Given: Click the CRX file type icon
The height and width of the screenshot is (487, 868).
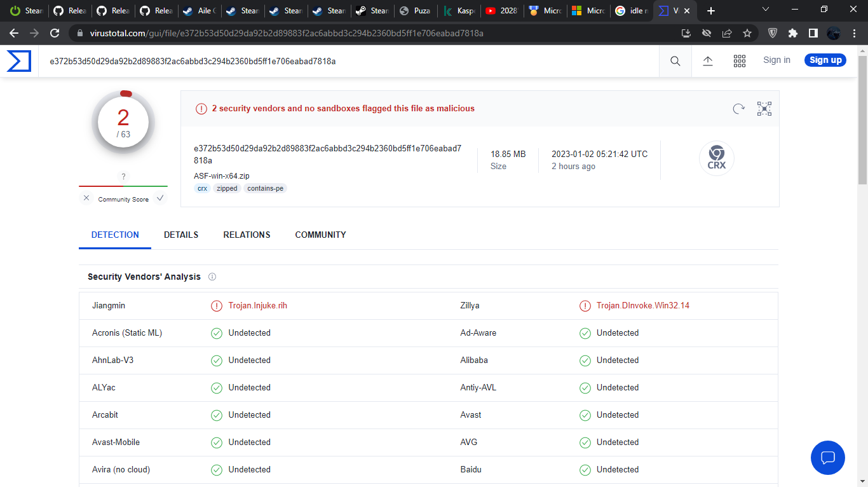Looking at the screenshot, I should click(717, 158).
